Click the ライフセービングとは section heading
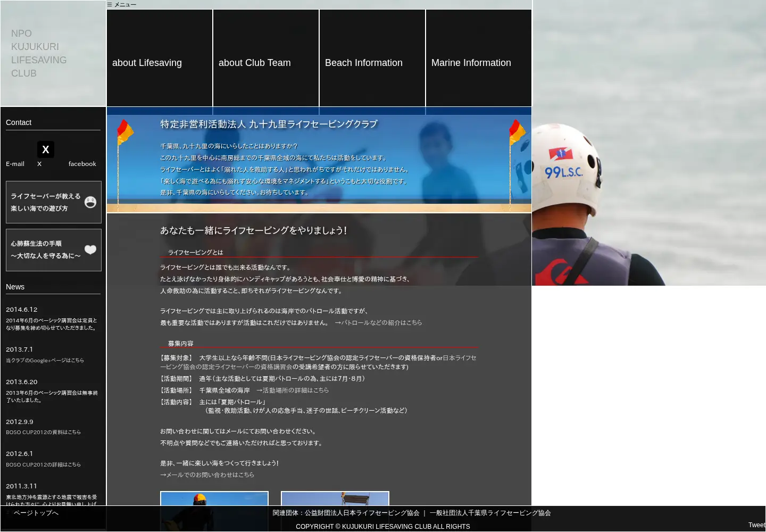This screenshot has width=766, height=532. point(196,252)
